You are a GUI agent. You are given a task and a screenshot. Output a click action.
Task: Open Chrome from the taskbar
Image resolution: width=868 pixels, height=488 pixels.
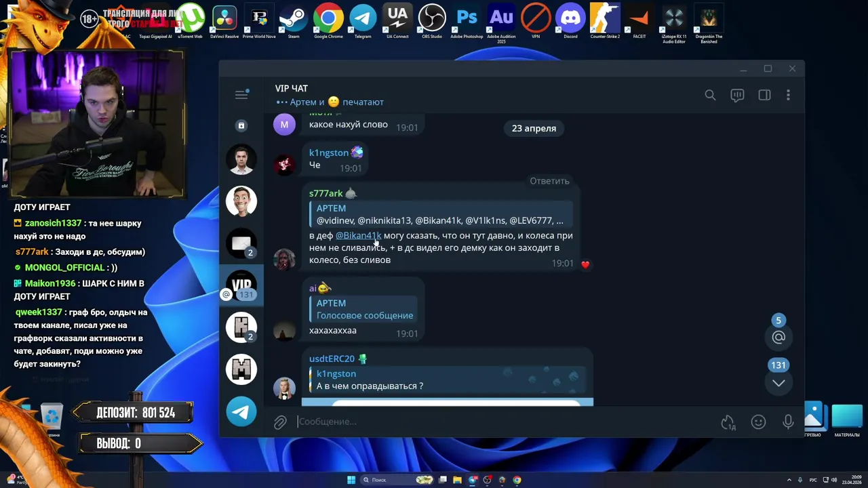click(x=517, y=480)
